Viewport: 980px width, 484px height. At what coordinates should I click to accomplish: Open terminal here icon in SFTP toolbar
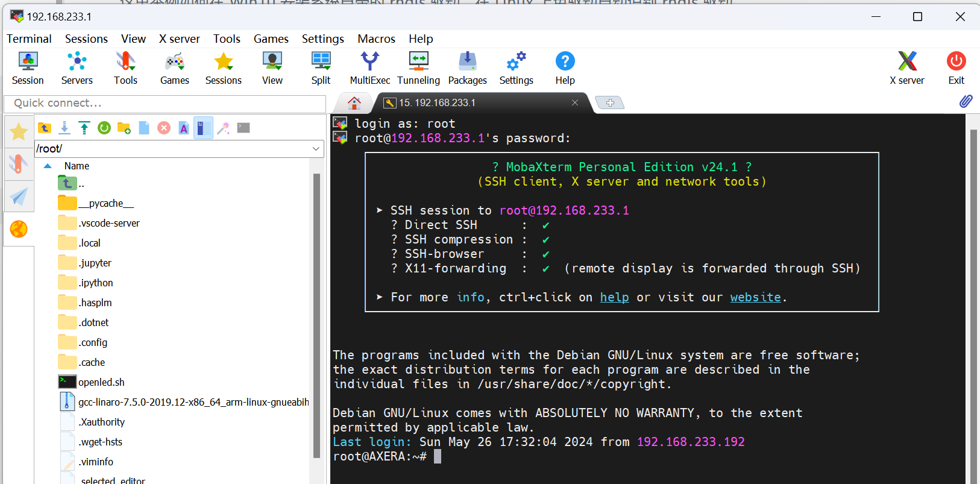click(243, 128)
